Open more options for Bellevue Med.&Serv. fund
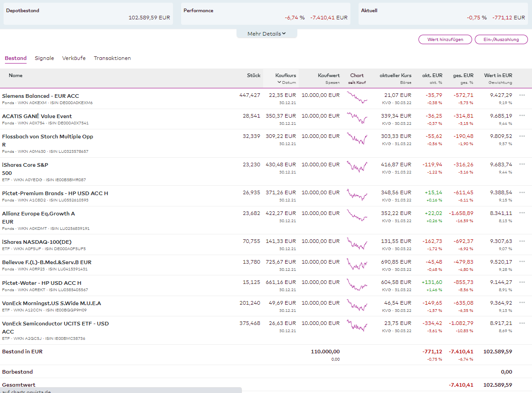532x393 pixels. (x=522, y=262)
